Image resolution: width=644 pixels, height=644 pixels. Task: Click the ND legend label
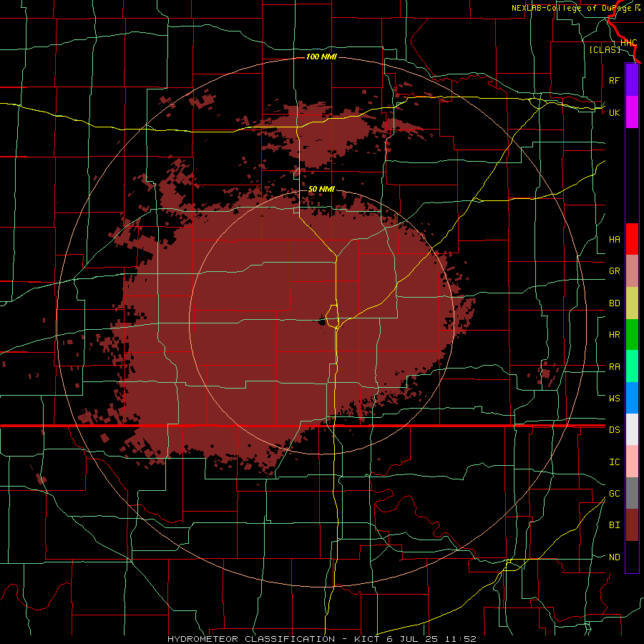pyautogui.click(x=614, y=557)
